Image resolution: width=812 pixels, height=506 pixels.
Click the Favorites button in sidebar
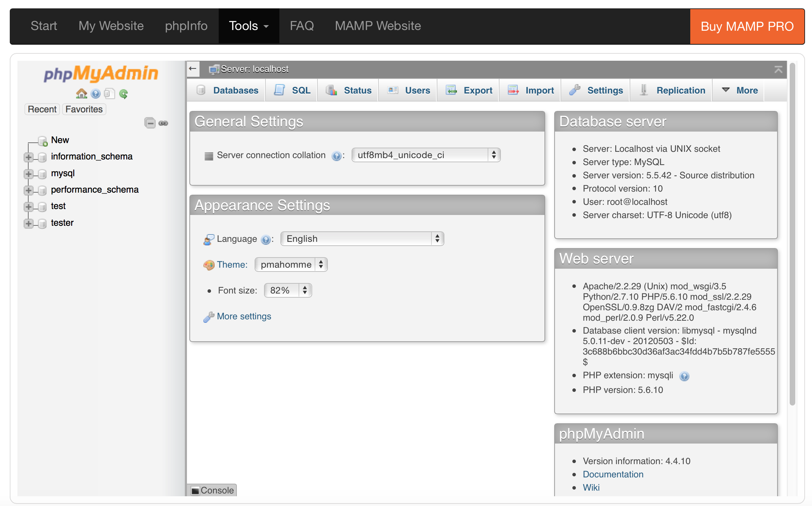coord(84,109)
